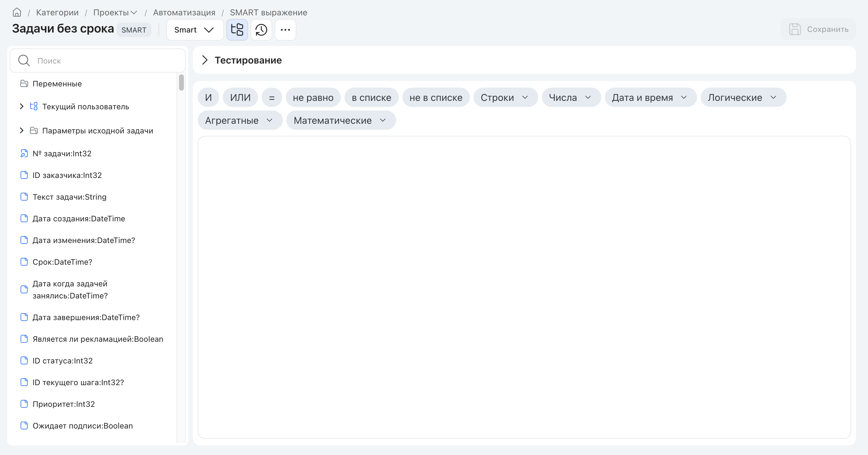Image resolution: width=868 pixels, height=455 pixels.
Task: Select Ожидает подписи:Boolean variable
Action: [x=83, y=426]
